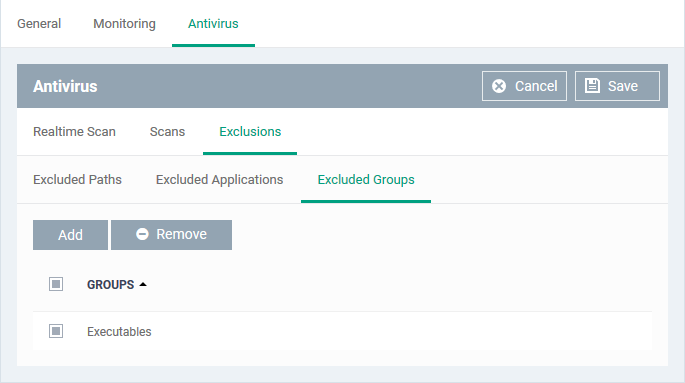Click the floppy disk Save icon
685x383 pixels.
[592, 86]
